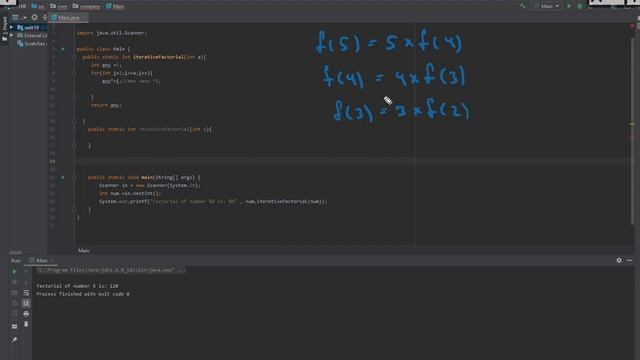Select Scratches and Consoles tree item

(x=32, y=43)
